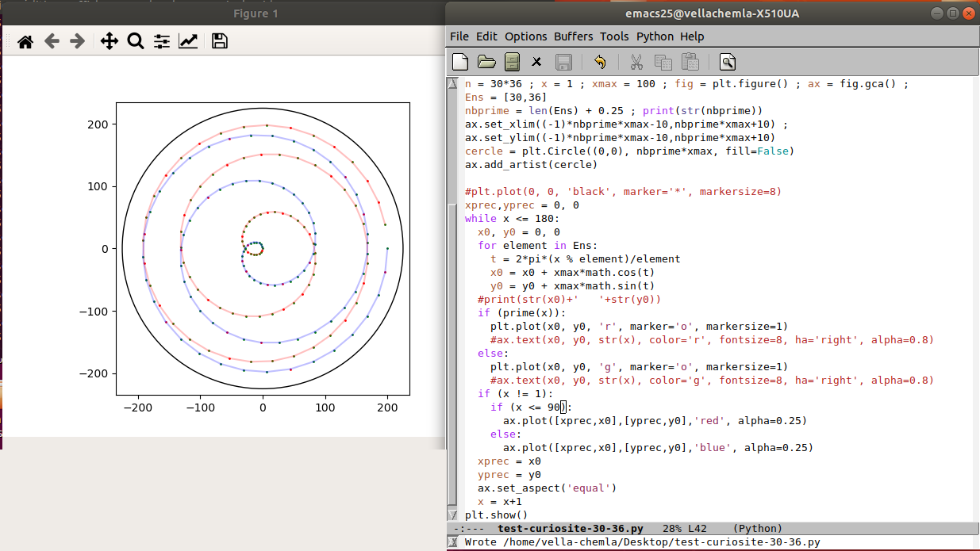This screenshot has height=551, width=980.
Task: Reset plot view with Home icon
Action: 25,41
